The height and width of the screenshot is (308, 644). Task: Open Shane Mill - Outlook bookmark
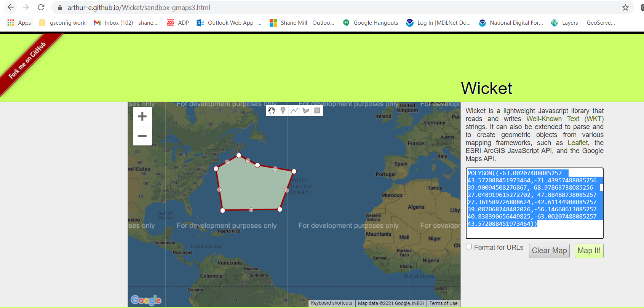(302, 23)
